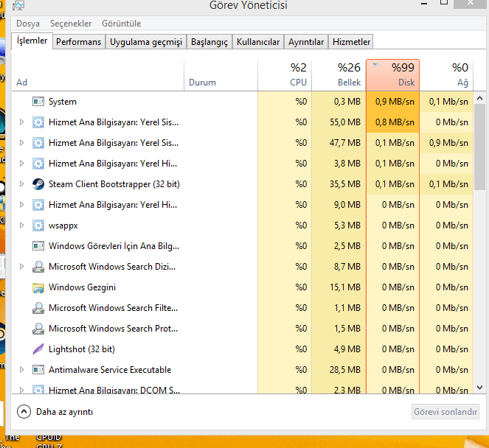Click the Microsoft Windows Search Filte icon
This screenshot has height=448, width=489.
point(38,308)
